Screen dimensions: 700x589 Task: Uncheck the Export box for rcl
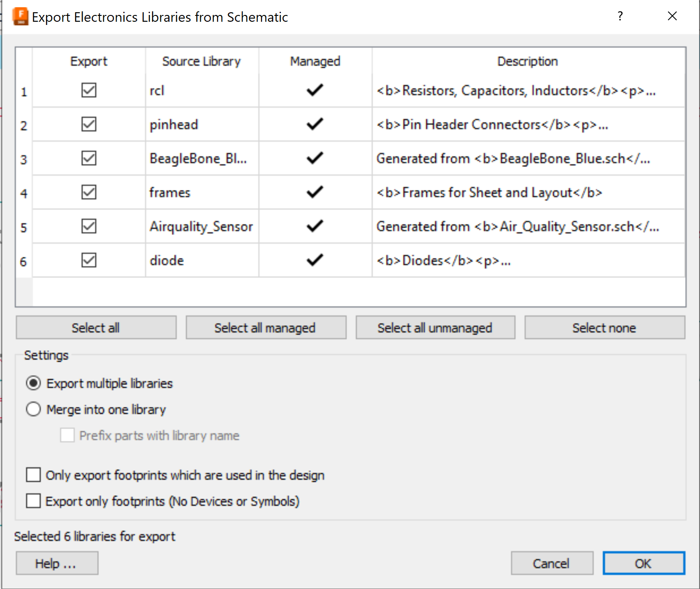[88, 90]
